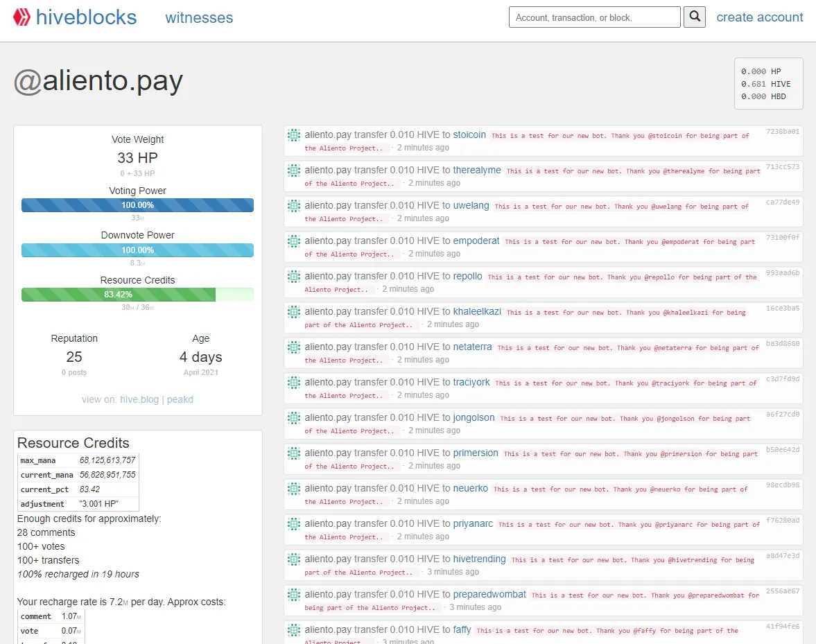816x644 pixels.
Task: Open stoicoin account page
Action: [x=469, y=134]
